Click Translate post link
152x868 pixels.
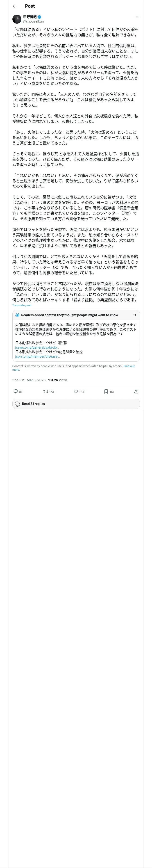pyautogui.click(x=22, y=305)
